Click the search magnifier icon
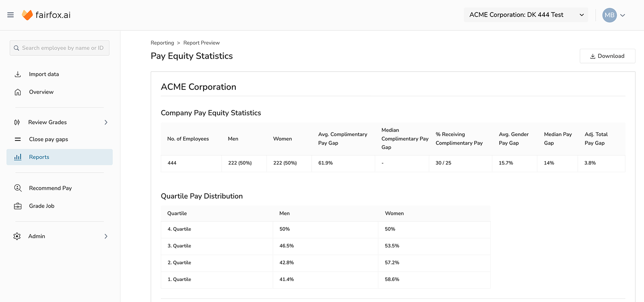The width and height of the screenshot is (644, 302). 17,48
